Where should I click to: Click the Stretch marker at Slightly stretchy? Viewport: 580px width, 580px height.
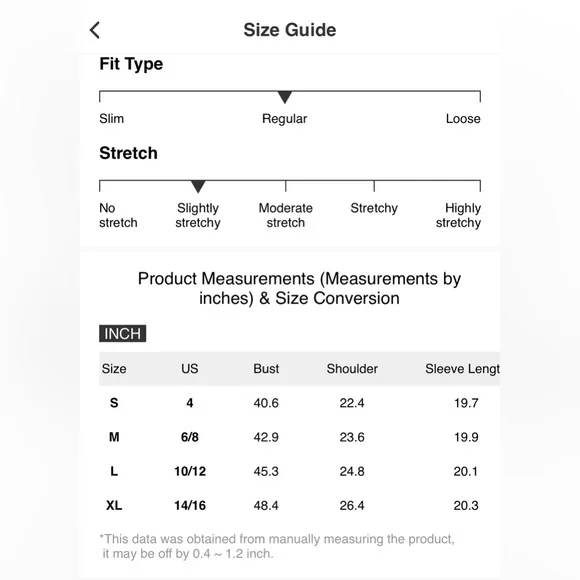(198, 187)
